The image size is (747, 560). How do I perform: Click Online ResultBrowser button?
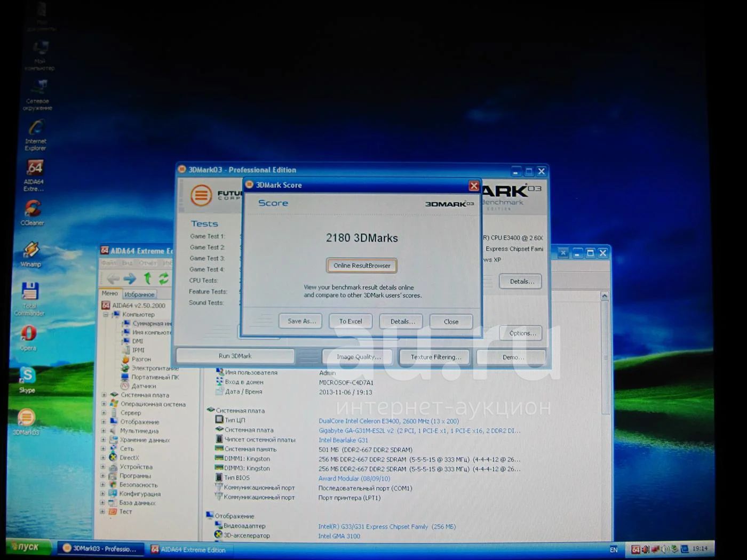pyautogui.click(x=362, y=266)
